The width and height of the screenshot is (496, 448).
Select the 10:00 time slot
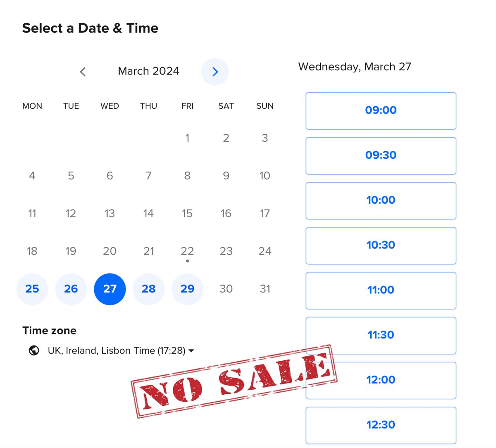click(381, 200)
